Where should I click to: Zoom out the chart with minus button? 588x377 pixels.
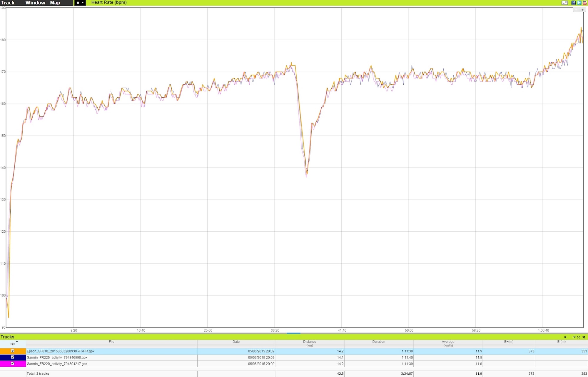[x=576, y=10]
